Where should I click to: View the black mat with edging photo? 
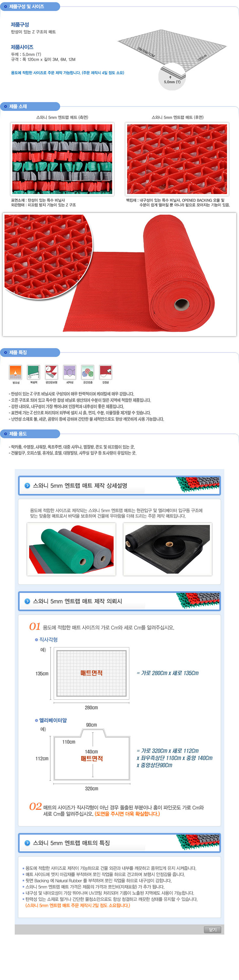(x=167, y=549)
